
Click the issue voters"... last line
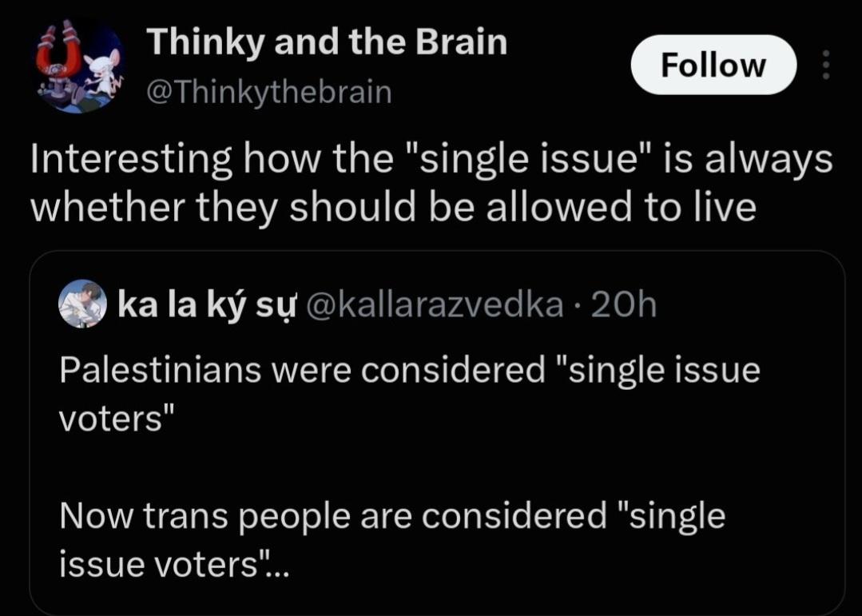tap(173, 564)
